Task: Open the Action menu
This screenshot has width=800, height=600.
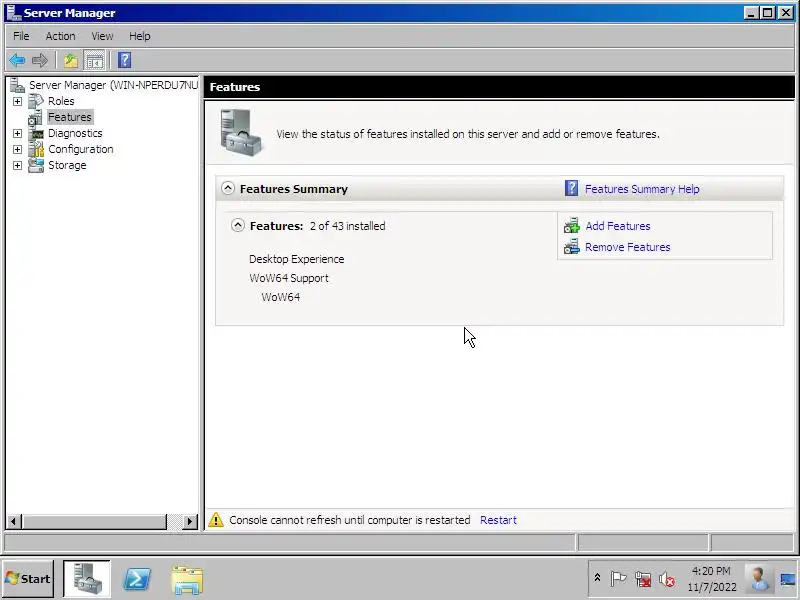Action: click(60, 36)
